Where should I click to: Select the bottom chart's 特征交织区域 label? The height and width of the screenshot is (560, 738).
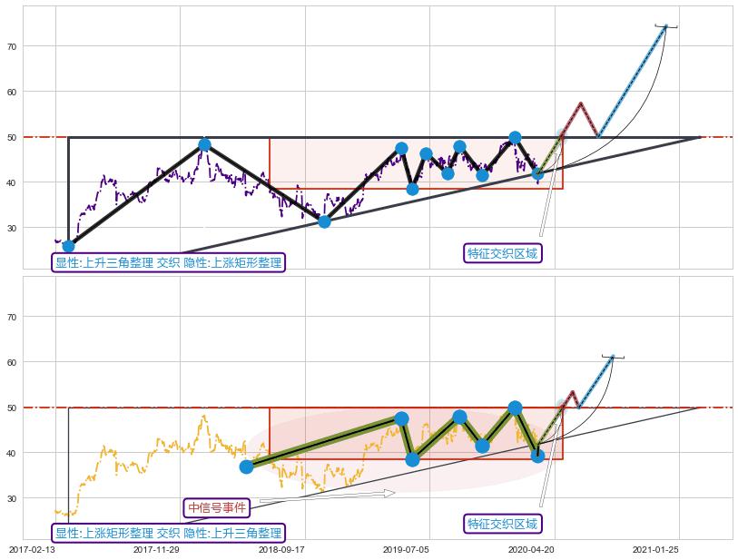click(502, 524)
